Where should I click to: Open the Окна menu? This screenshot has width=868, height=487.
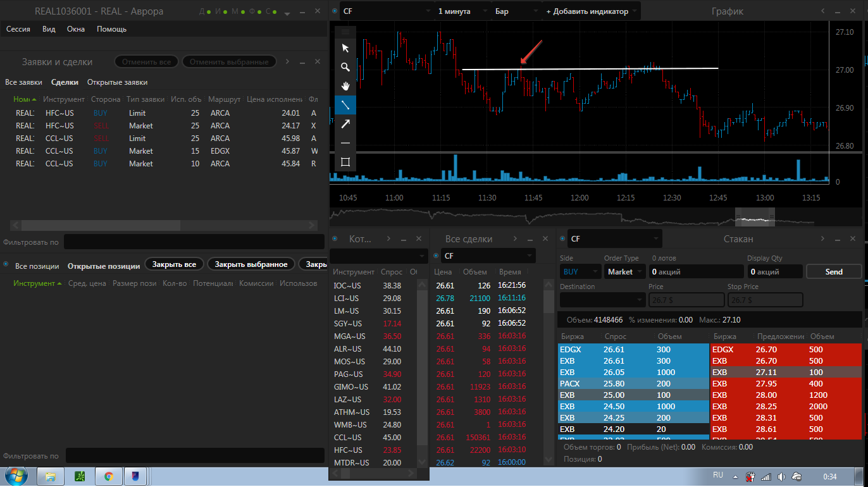76,29
